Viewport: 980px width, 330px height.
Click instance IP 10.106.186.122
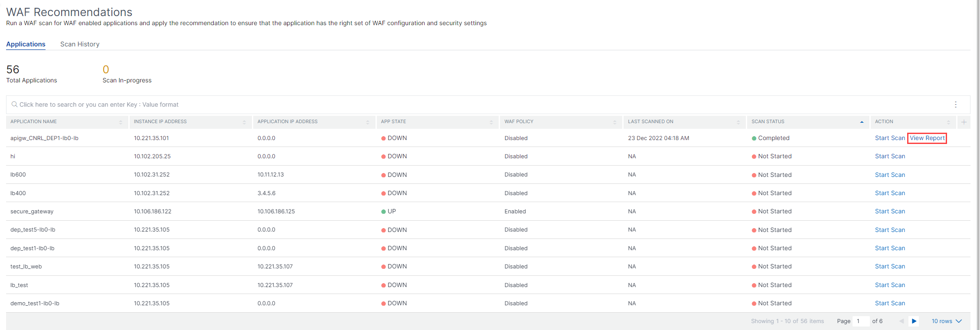click(x=152, y=212)
